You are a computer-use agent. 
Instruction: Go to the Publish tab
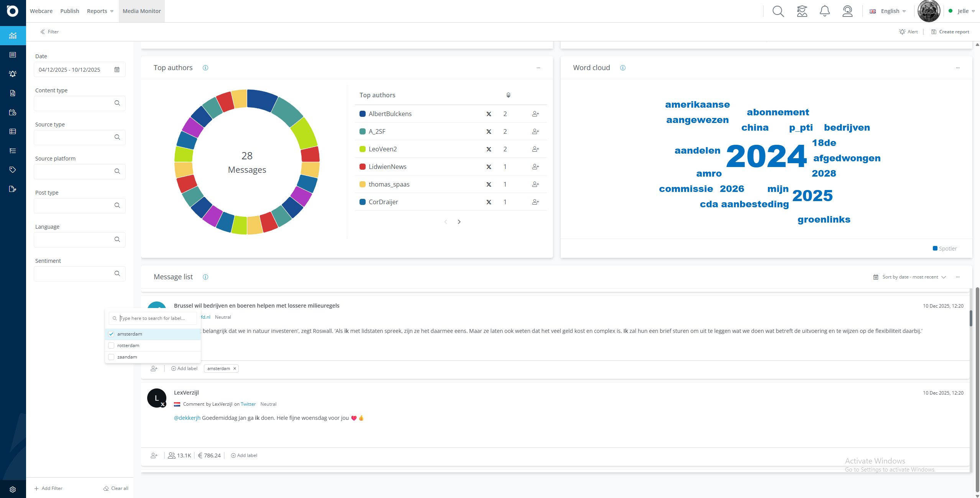70,11
